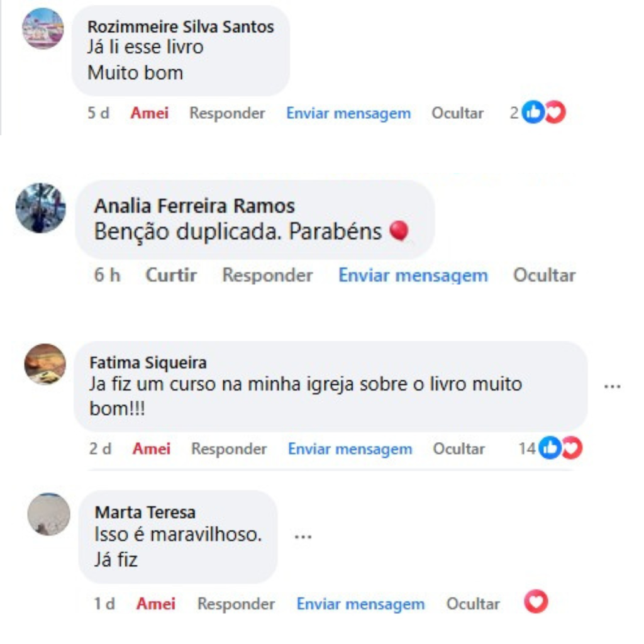Like Analia's comment with Curtir

171,275
